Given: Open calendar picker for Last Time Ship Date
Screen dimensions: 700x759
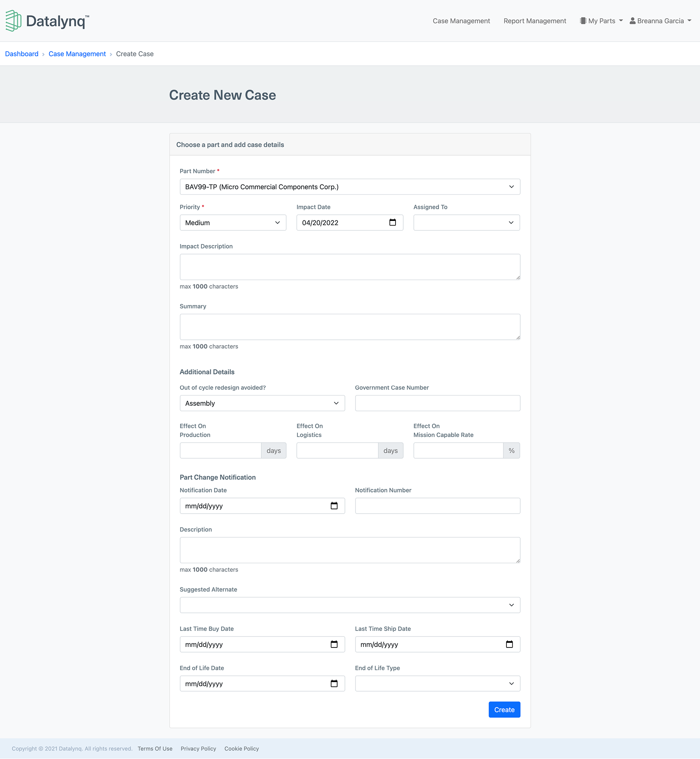Looking at the screenshot, I should (x=509, y=644).
